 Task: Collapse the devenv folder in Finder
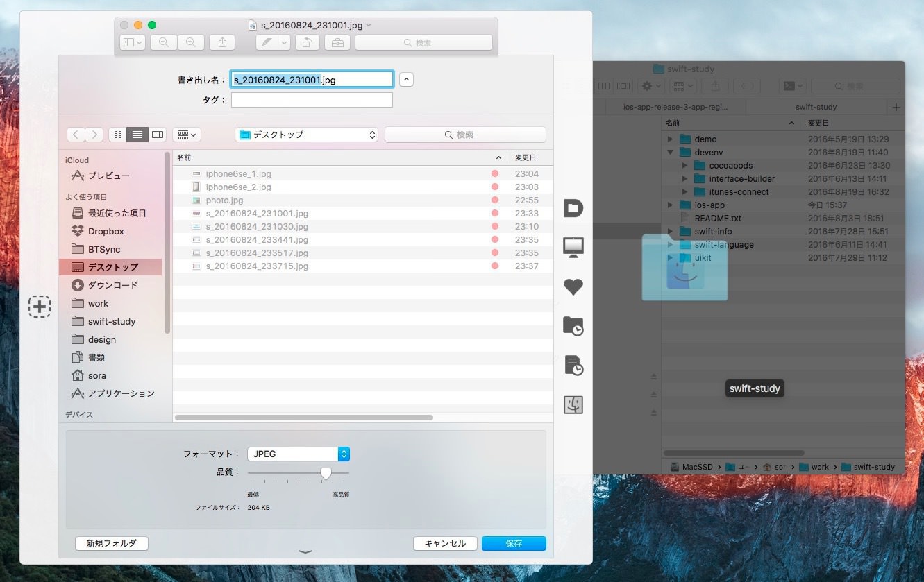670,153
